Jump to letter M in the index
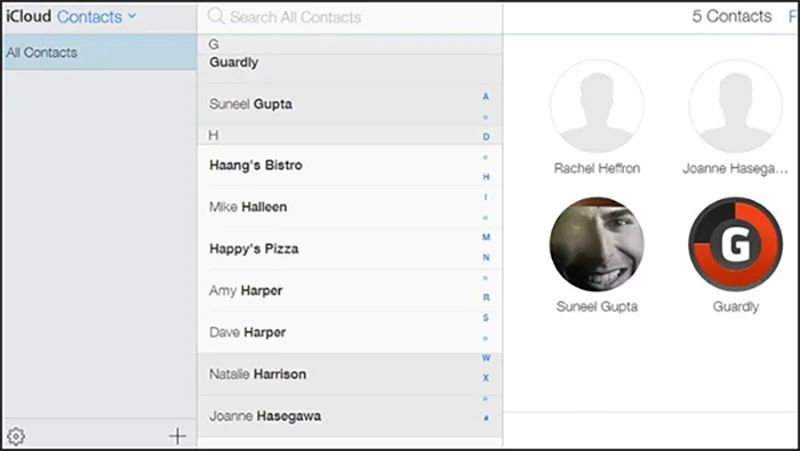 486,237
